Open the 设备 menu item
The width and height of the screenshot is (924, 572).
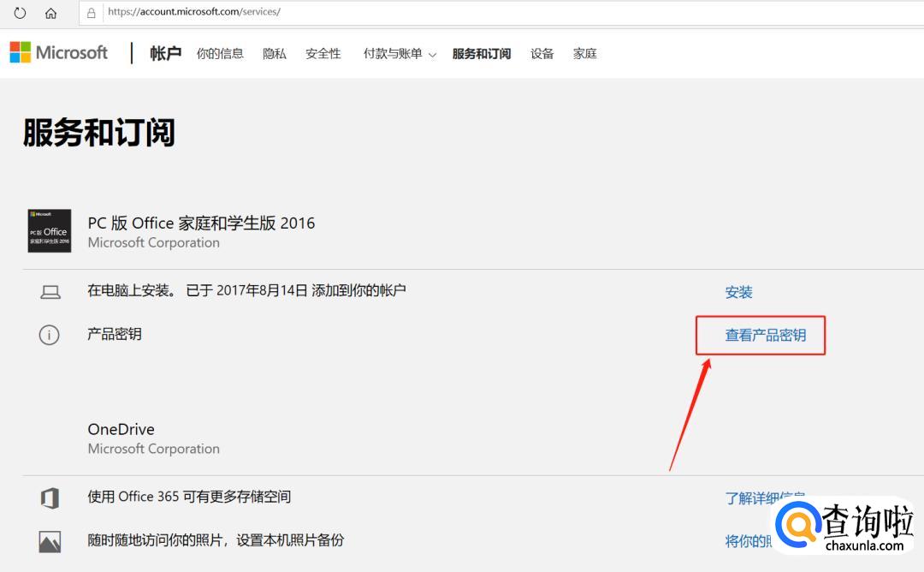pyautogui.click(x=542, y=54)
